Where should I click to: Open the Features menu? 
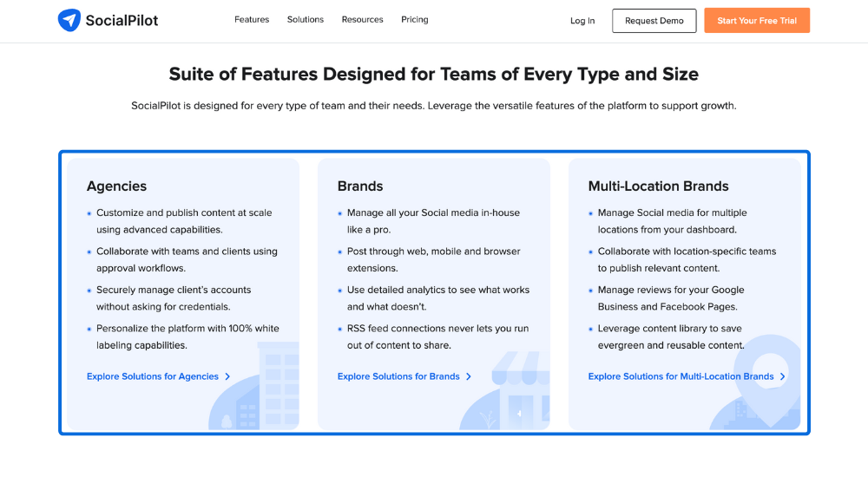click(252, 19)
